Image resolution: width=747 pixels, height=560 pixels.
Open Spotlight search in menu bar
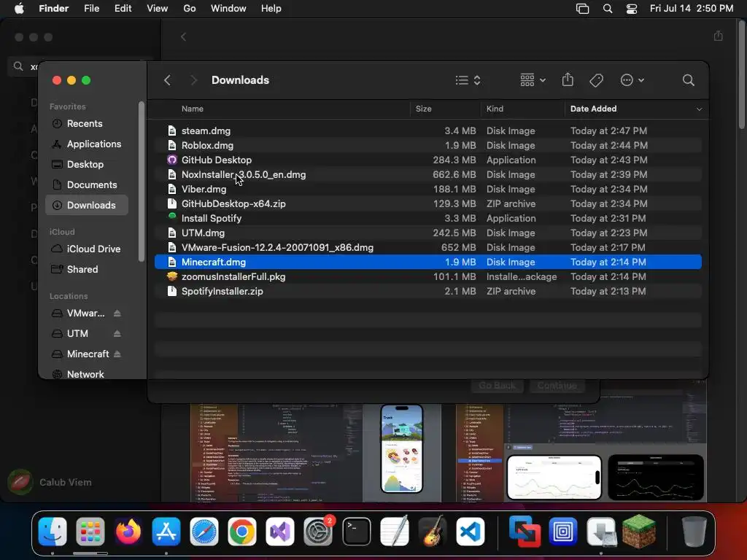[x=608, y=9]
